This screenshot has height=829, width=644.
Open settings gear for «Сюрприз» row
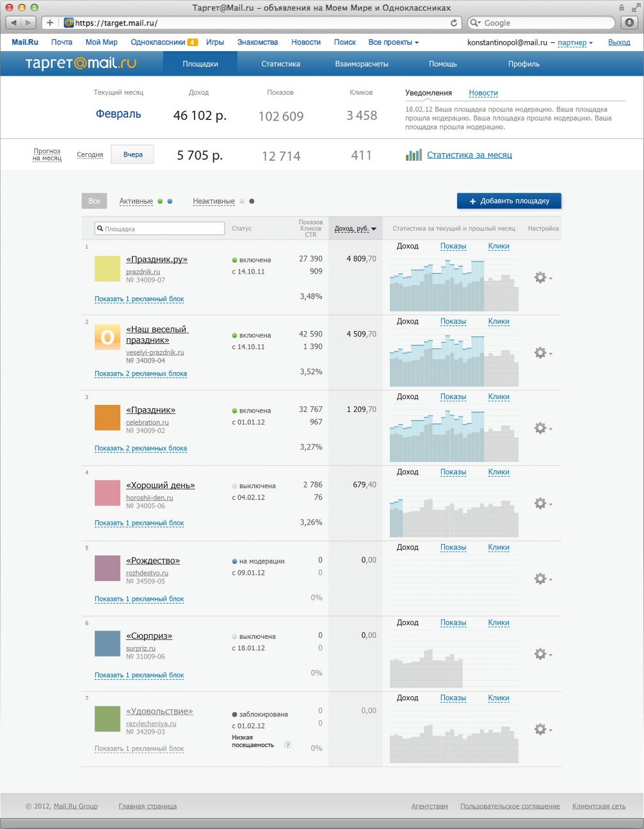(x=543, y=654)
